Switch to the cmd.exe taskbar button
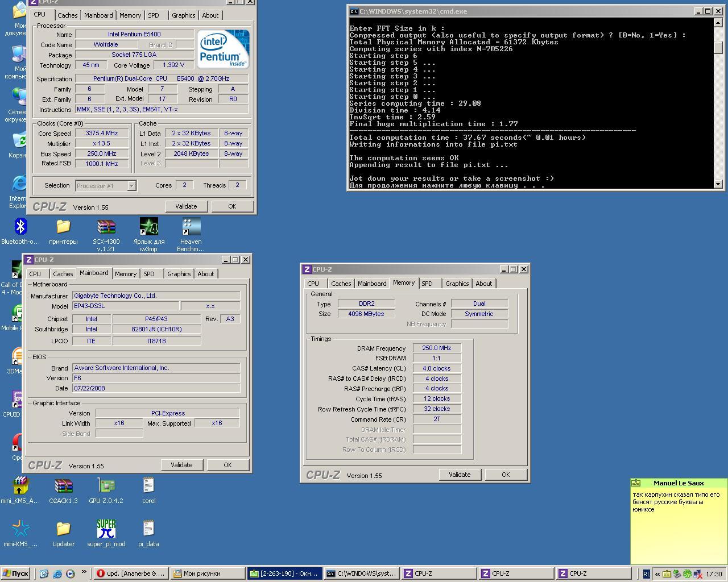This screenshot has height=582, width=728. tap(362, 574)
